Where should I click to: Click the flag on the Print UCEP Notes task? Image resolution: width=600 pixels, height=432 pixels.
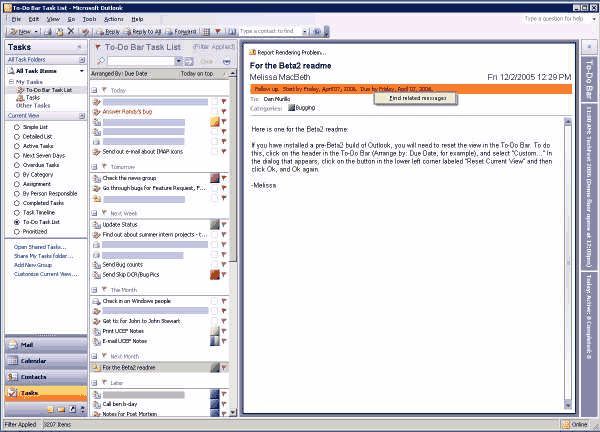pos(224,331)
